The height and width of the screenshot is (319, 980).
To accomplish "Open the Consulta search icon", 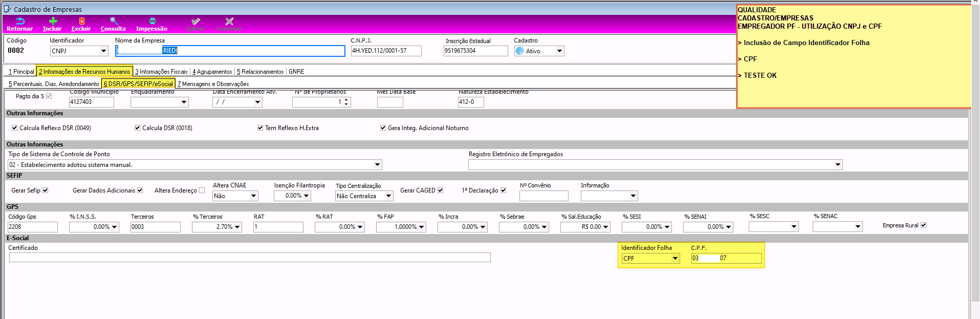I will pyautogui.click(x=114, y=21).
